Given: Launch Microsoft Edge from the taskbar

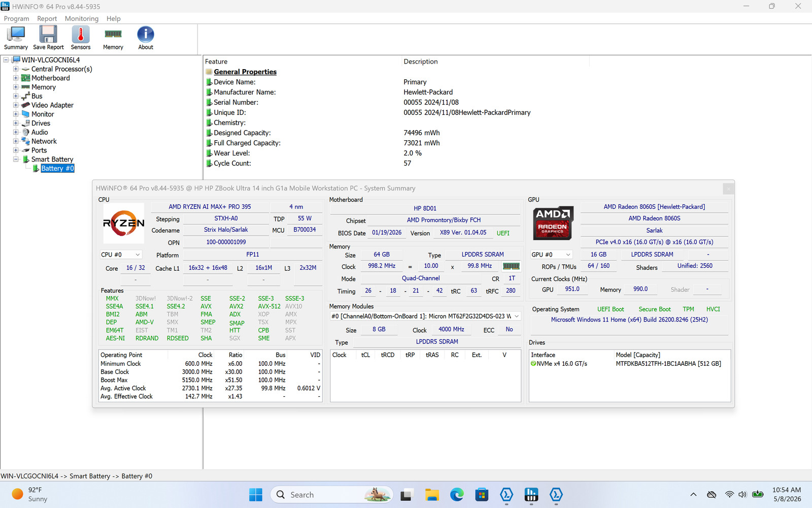Looking at the screenshot, I should (x=457, y=495).
